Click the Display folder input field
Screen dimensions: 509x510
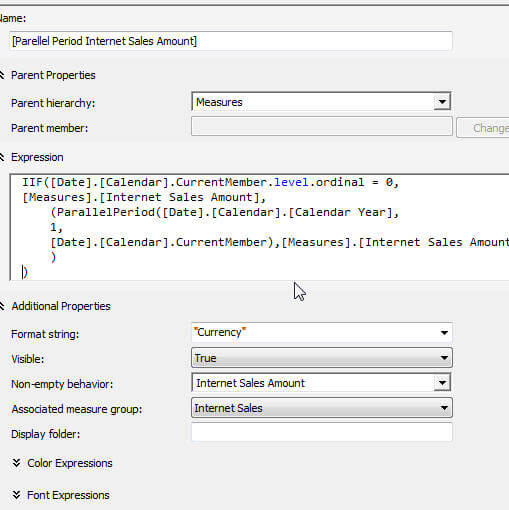coord(322,432)
